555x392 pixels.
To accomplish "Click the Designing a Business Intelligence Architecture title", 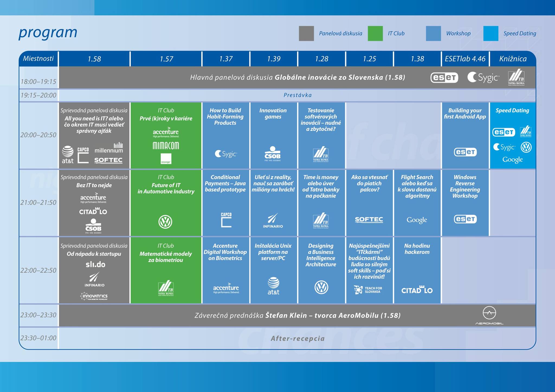I will [321, 255].
